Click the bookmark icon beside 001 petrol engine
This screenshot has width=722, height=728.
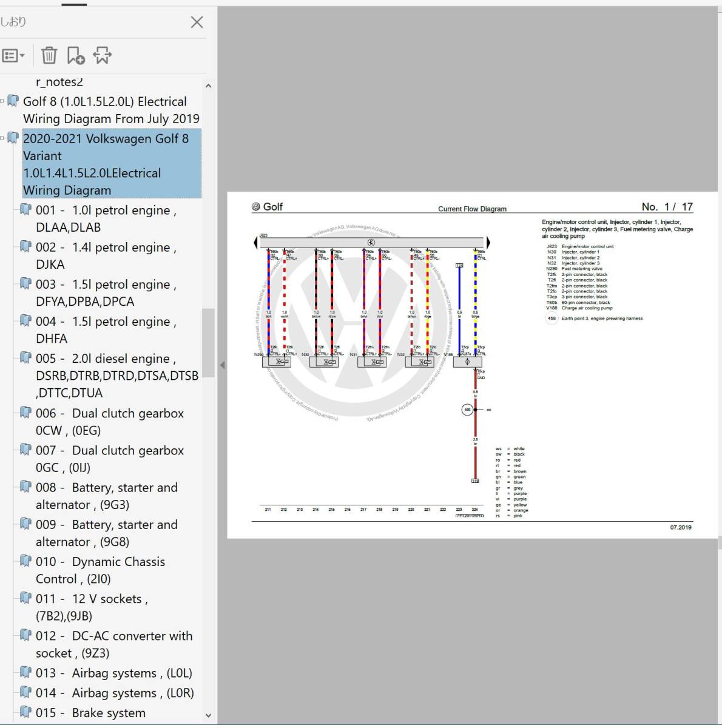[25, 209]
